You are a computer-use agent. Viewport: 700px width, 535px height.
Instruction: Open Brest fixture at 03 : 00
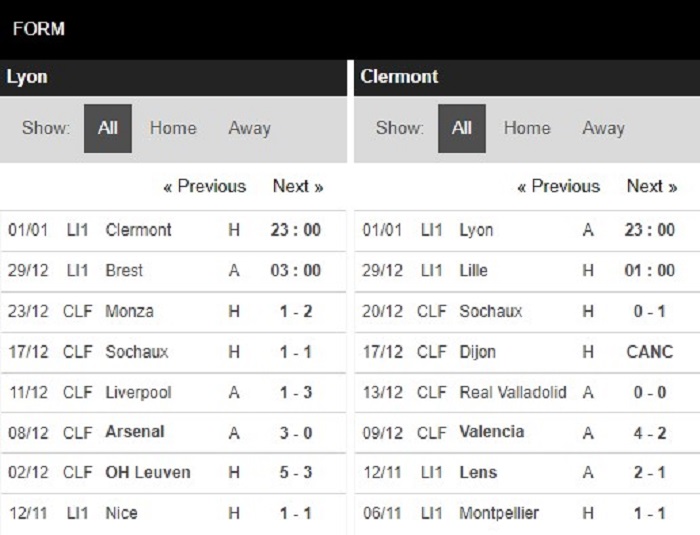[x=295, y=270]
